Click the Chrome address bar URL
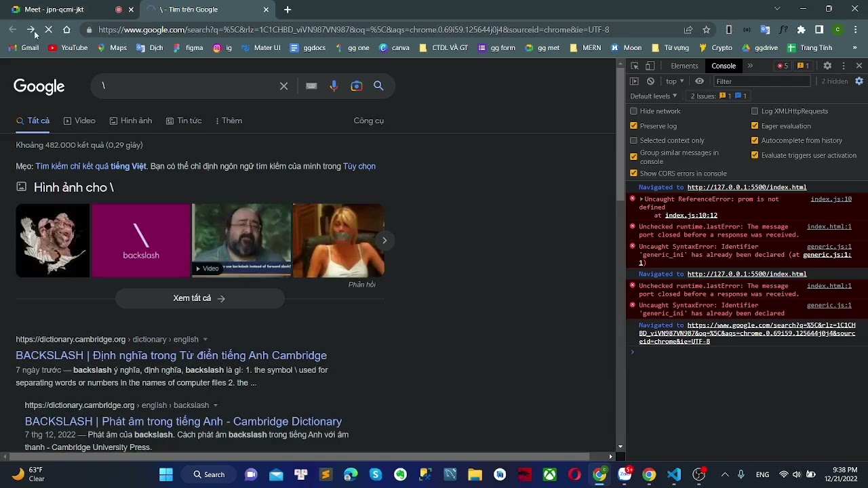The width and height of the screenshot is (868, 488). 353,30
